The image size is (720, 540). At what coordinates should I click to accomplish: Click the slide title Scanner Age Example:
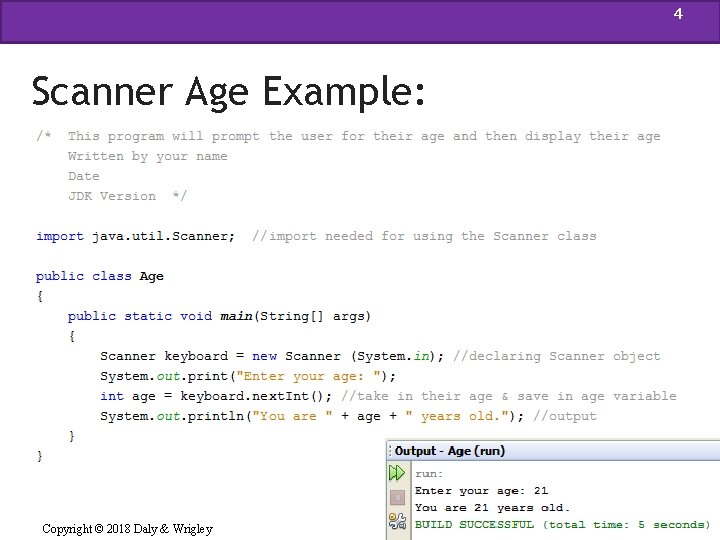[228, 92]
